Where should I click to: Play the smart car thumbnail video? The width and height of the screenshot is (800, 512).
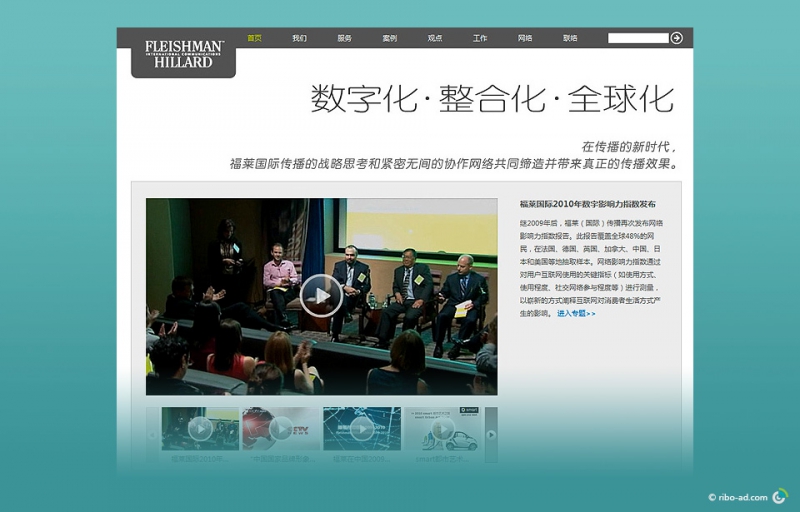pyautogui.click(x=443, y=428)
